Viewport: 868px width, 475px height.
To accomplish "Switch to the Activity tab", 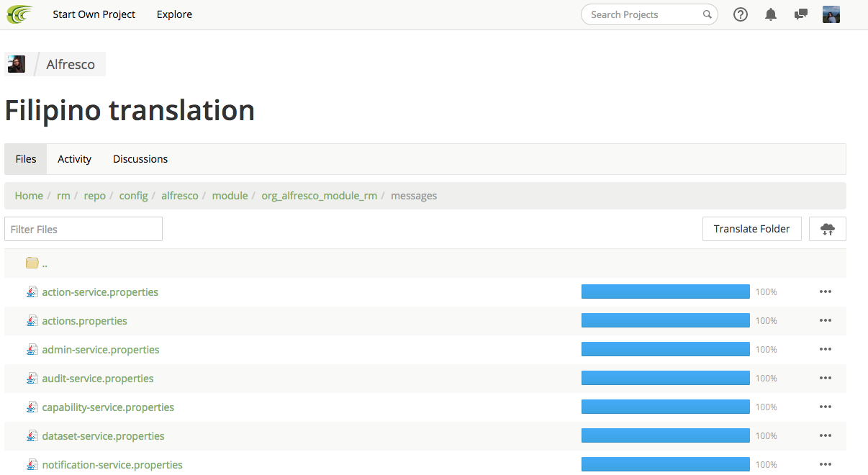I will coord(74,159).
